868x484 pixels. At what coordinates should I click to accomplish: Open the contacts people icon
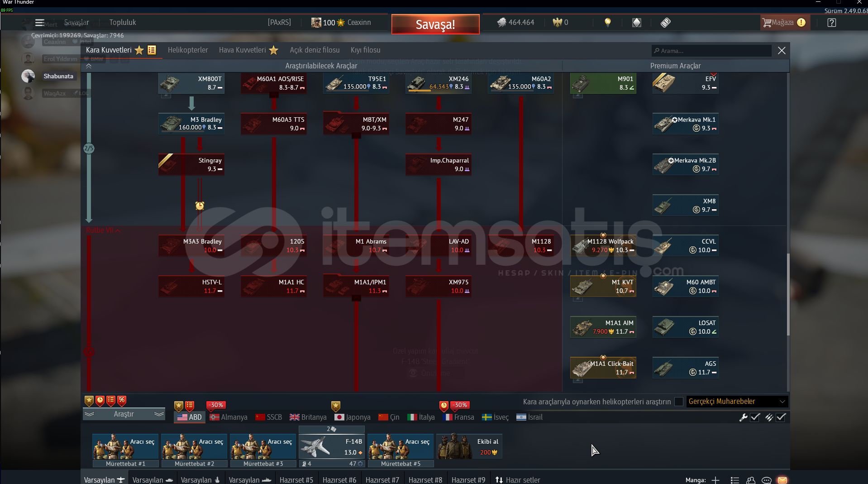pyautogui.click(x=751, y=480)
